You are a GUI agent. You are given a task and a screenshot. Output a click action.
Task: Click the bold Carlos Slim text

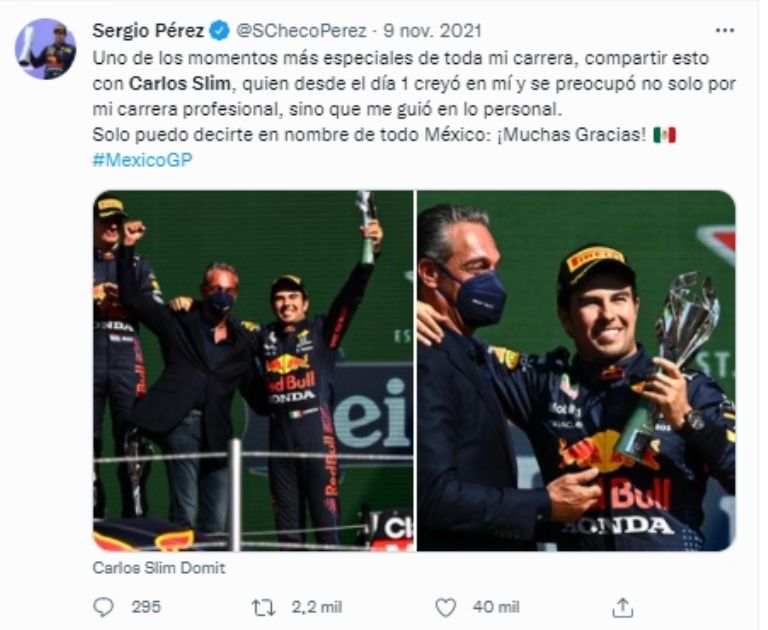(x=168, y=82)
